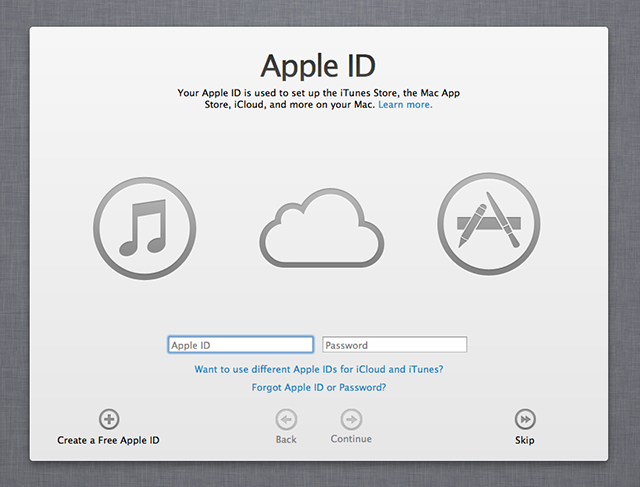The width and height of the screenshot is (640, 487).
Task: Open 'Want to use different Apple IDs' link
Action: point(318,369)
